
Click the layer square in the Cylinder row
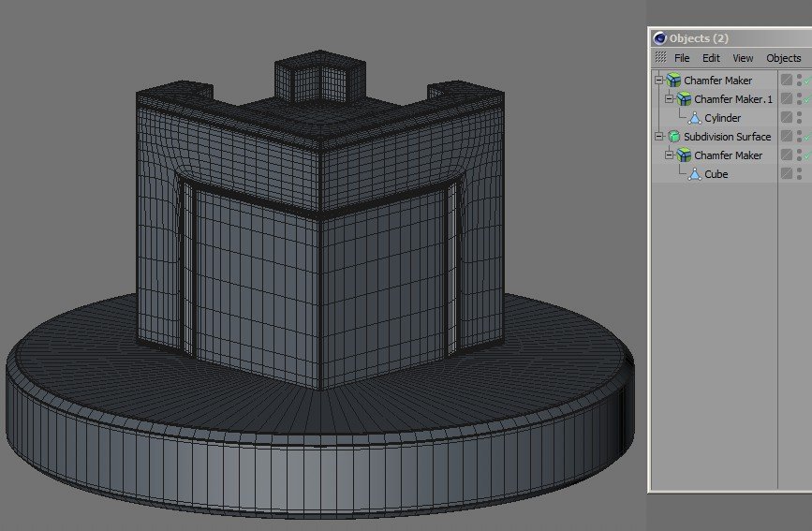click(x=787, y=118)
